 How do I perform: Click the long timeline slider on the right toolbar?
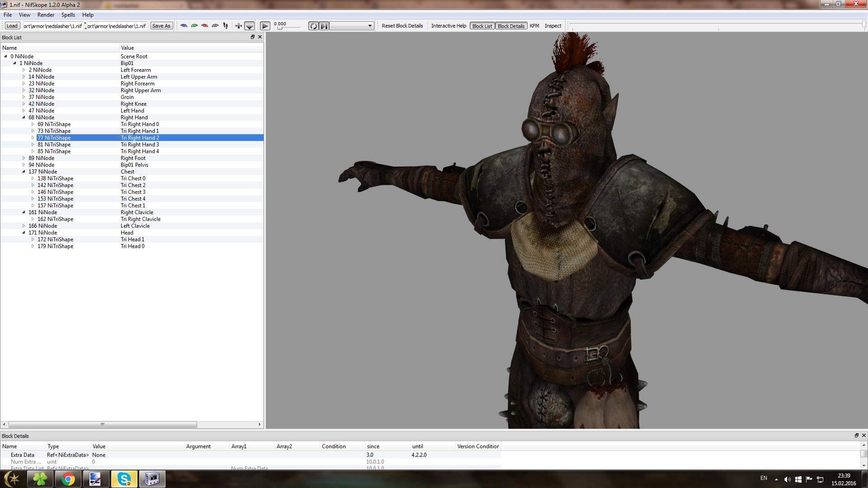[x=718, y=24]
